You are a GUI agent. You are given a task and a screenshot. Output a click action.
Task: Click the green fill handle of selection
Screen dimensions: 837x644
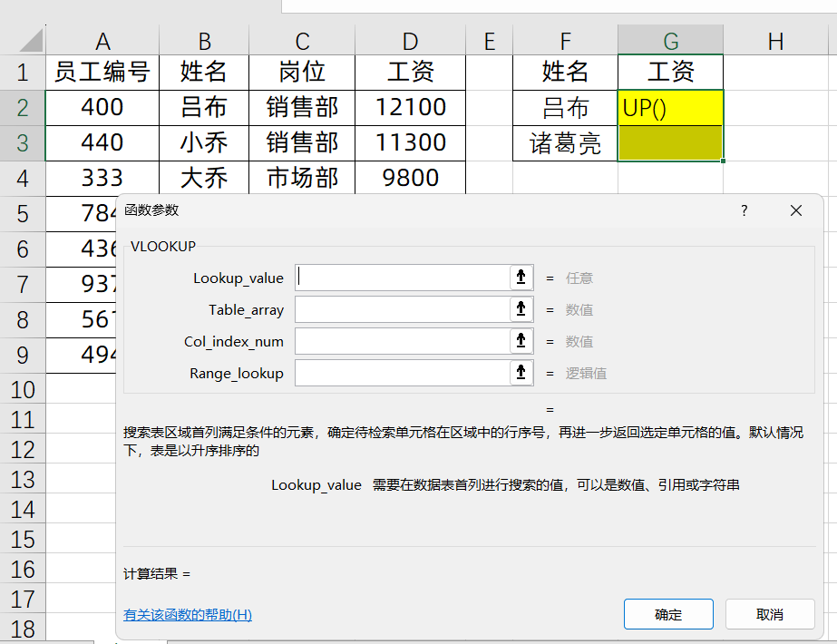[x=724, y=161]
